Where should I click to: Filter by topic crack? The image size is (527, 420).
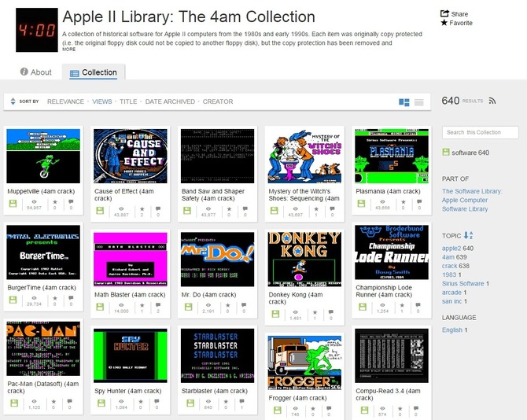(x=449, y=266)
